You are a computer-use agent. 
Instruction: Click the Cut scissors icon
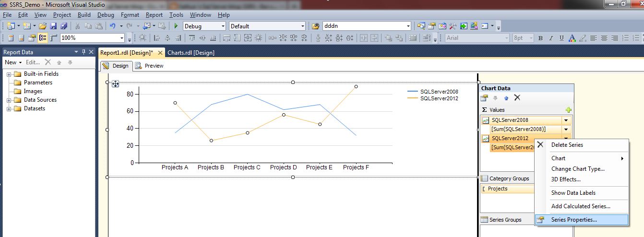pos(77,26)
